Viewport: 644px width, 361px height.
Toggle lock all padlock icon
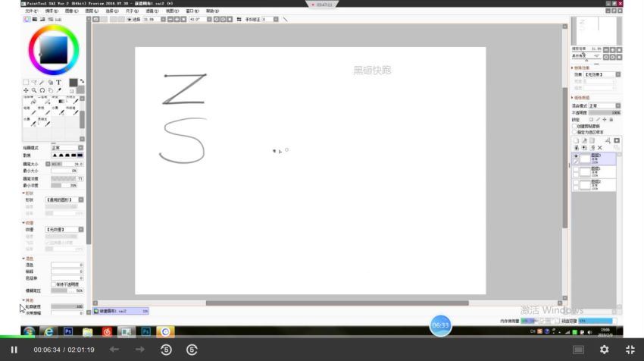611,120
